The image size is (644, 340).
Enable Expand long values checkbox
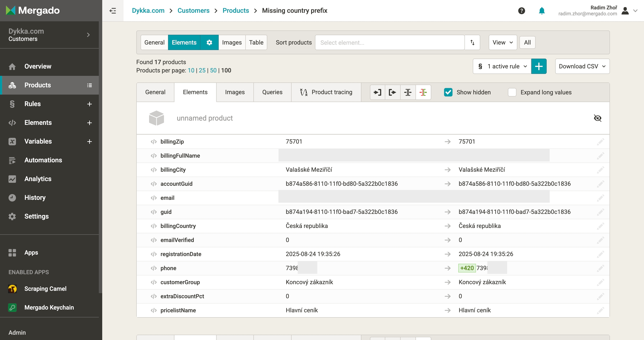pos(512,92)
